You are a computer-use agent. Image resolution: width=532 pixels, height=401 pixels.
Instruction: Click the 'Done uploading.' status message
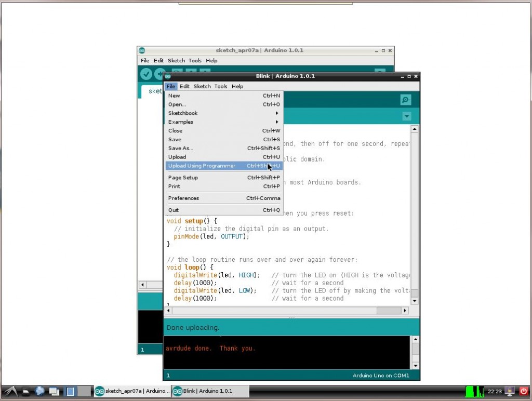193,328
